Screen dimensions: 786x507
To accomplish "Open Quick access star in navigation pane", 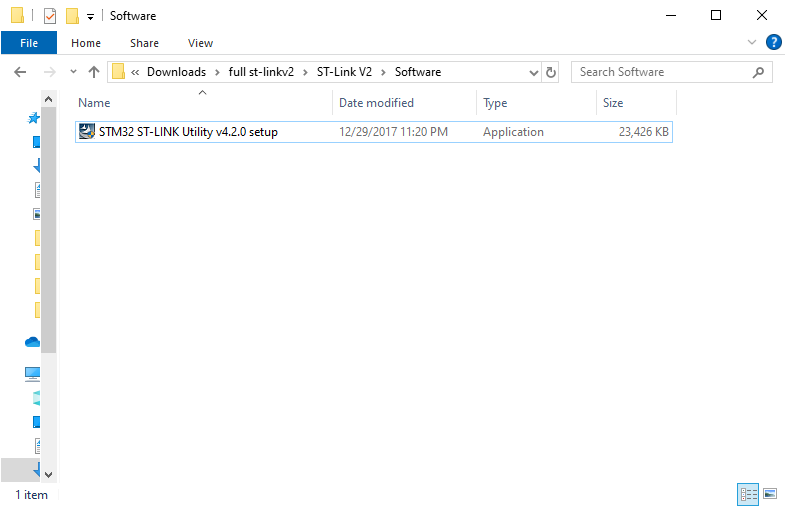I will coord(33,118).
